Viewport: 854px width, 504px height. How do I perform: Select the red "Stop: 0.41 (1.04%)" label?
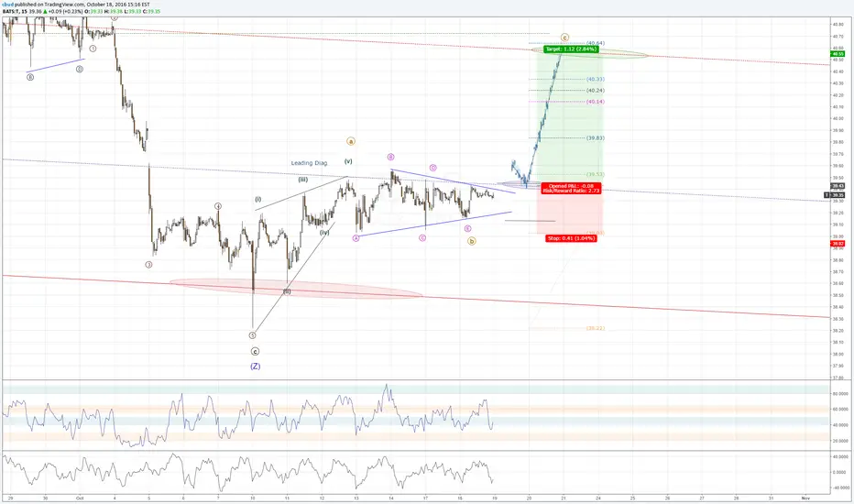(571, 238)
